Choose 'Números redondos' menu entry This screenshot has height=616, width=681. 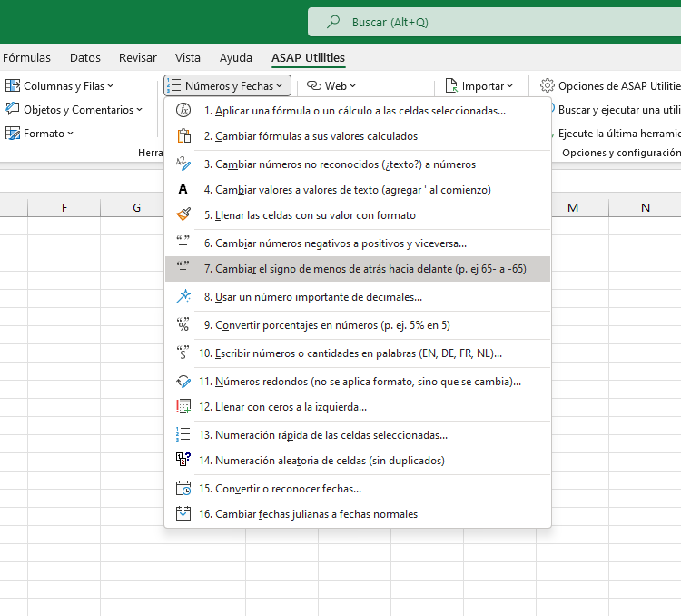358,382
